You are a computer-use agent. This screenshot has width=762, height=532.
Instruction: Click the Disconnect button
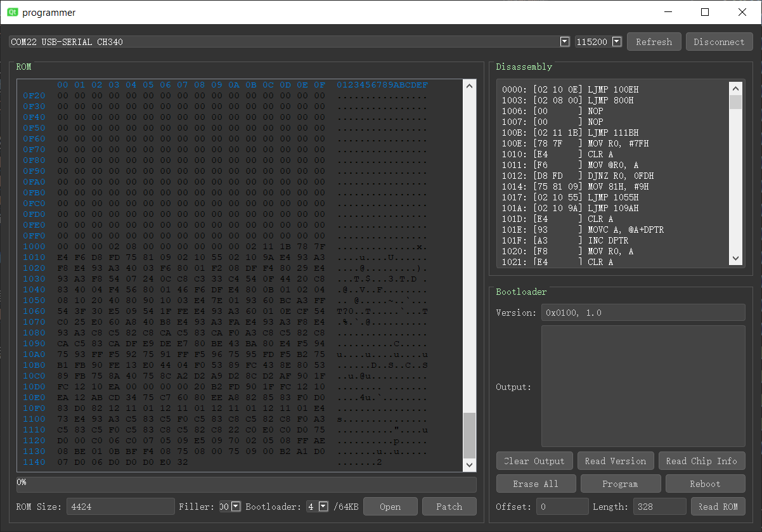pyautogui.click(x=719, y=42)
